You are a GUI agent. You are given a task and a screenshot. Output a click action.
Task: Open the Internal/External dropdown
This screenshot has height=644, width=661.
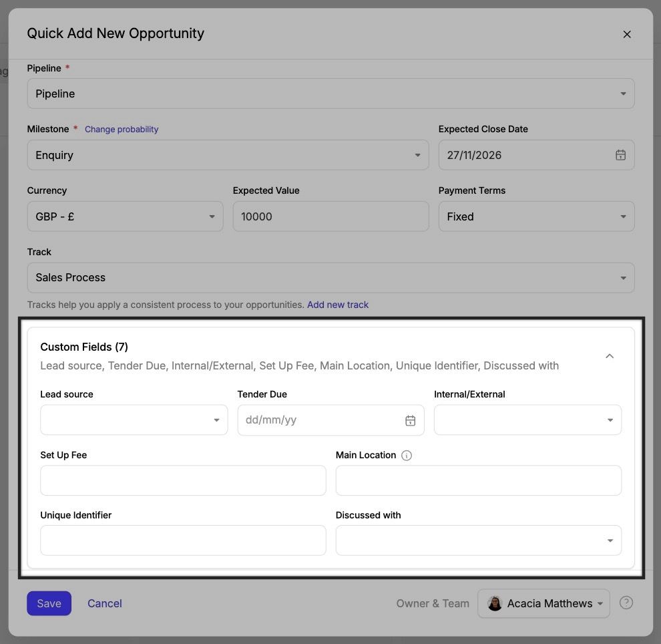[x=527, y=420]
